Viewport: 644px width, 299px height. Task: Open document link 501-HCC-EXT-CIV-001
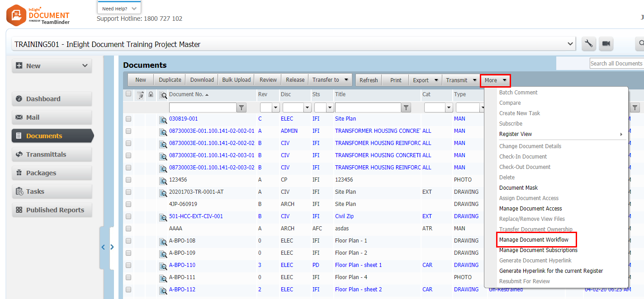point(196,216)
